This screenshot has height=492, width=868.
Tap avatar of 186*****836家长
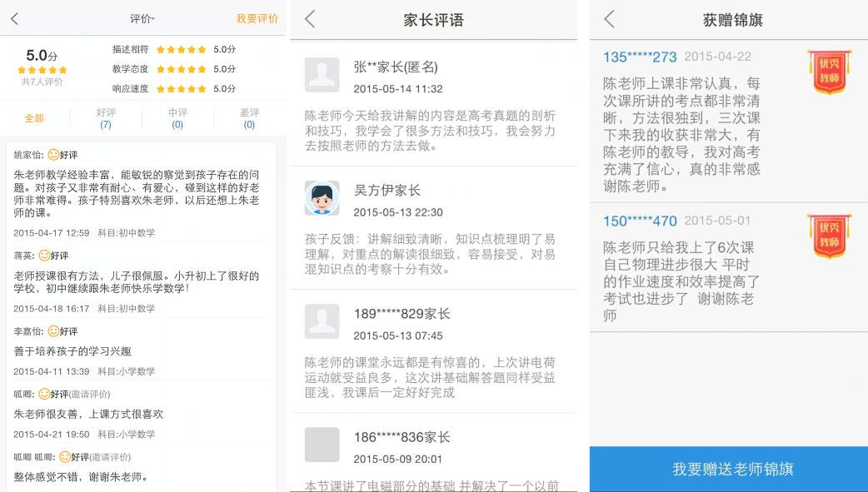322,445
